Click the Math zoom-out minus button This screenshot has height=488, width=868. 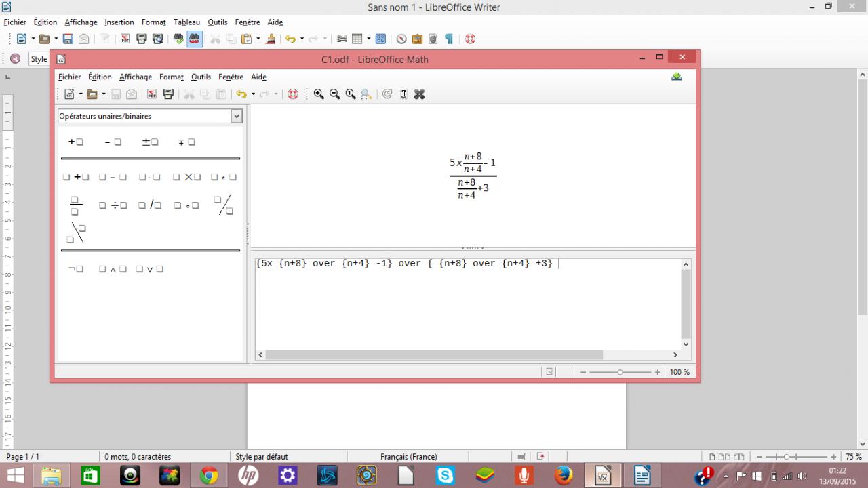tap(583, 372)
